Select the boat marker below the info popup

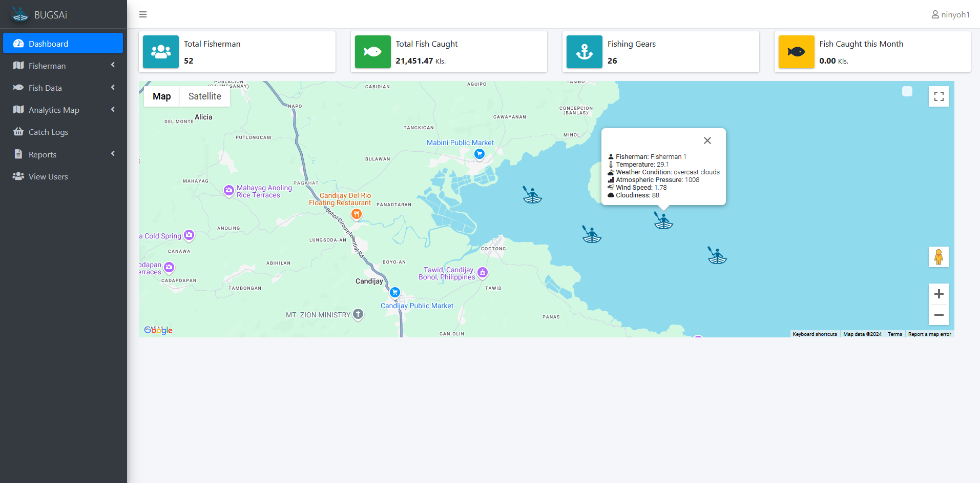[x=663, y=220]
